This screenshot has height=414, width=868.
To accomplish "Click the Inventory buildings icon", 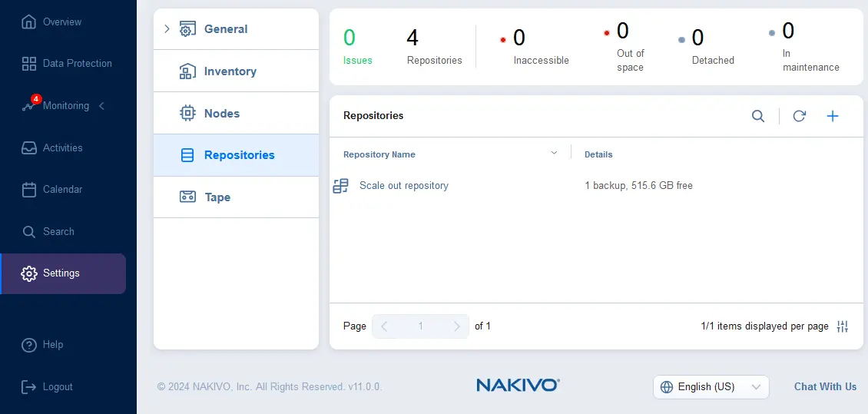I will pos(187,71).
